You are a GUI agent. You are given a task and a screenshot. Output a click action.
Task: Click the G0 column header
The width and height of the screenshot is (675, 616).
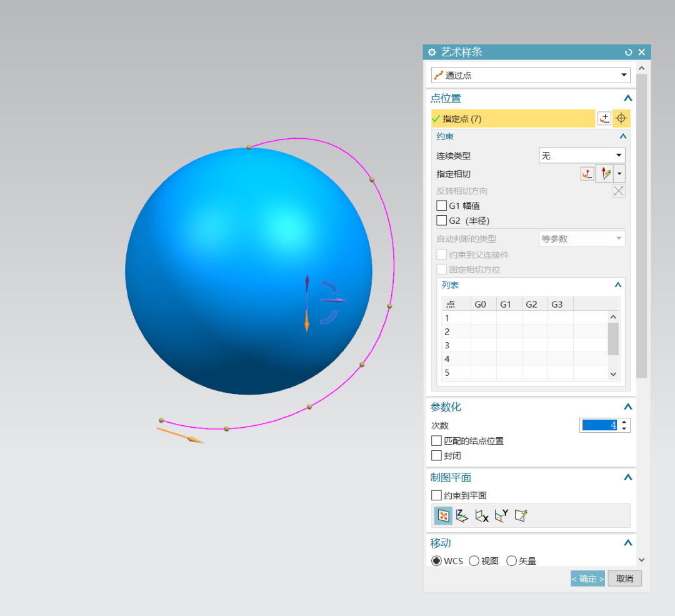pyautogui.click(x=483, y=304)
